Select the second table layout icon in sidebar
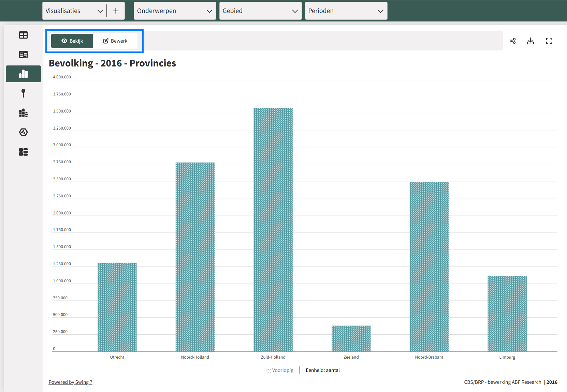The height and width of the screenshot is (392, 567). coord(23,55)
